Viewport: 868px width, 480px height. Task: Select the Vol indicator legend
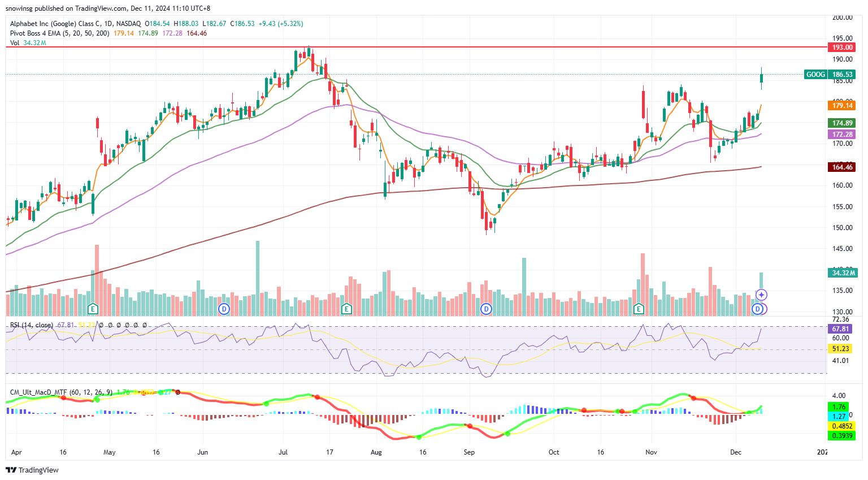15,43
